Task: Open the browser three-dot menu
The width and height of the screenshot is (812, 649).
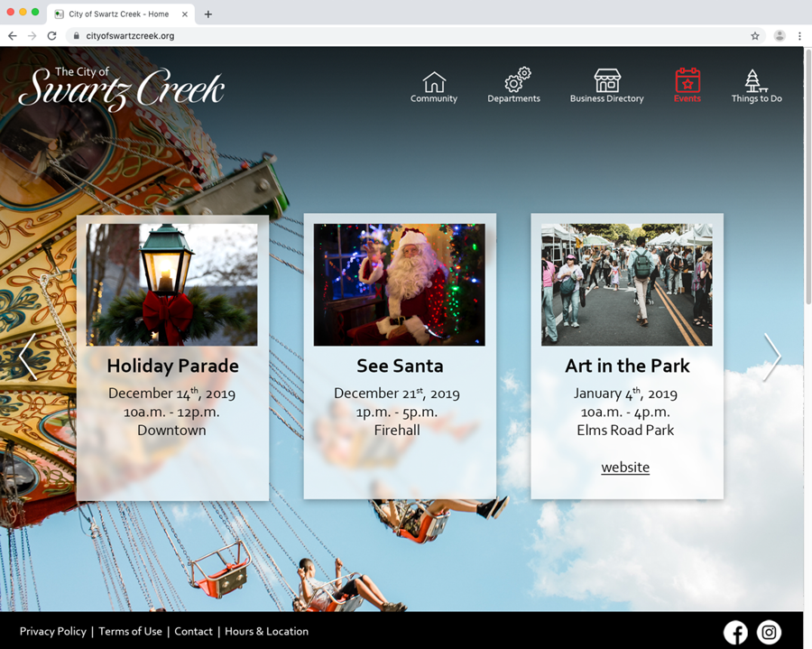Action: click(x=800, y=35)
